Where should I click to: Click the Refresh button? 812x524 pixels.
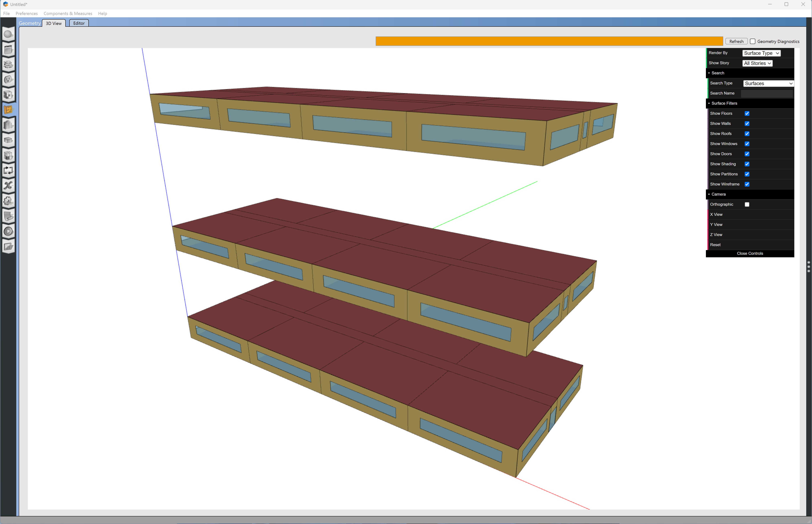(736, 42)
